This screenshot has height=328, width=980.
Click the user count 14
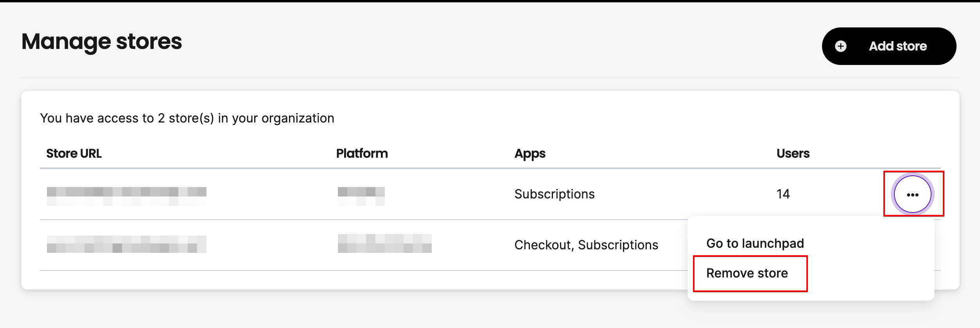pos(783,194)
